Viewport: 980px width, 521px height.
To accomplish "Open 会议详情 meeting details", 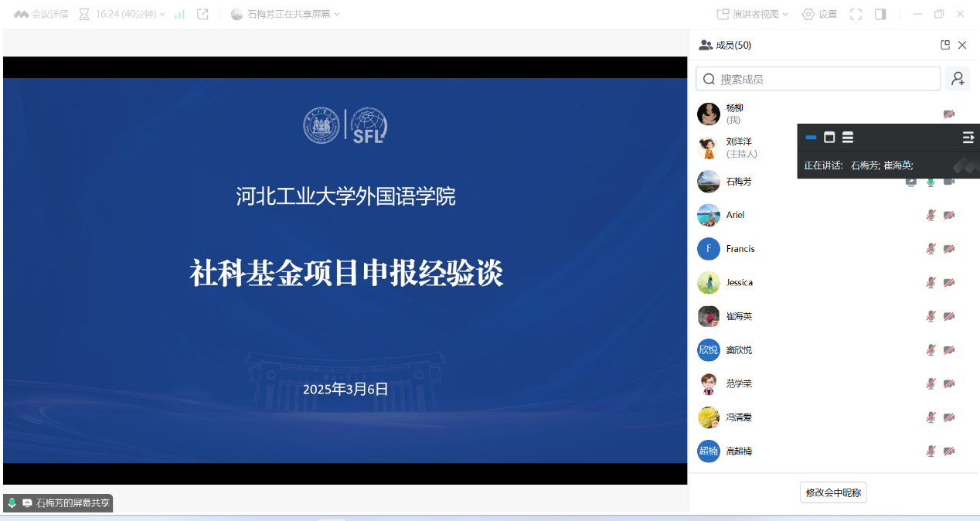I will 41,14.
